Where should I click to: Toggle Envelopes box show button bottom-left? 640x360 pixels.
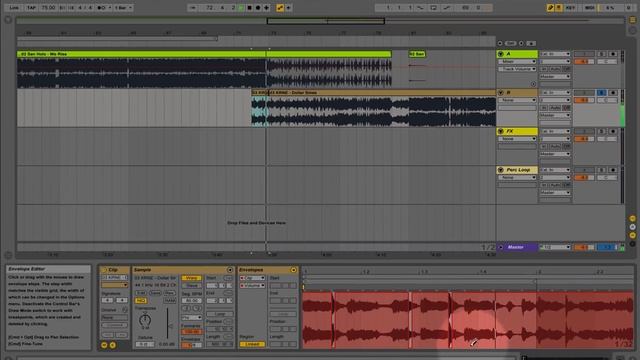point(113,345)
